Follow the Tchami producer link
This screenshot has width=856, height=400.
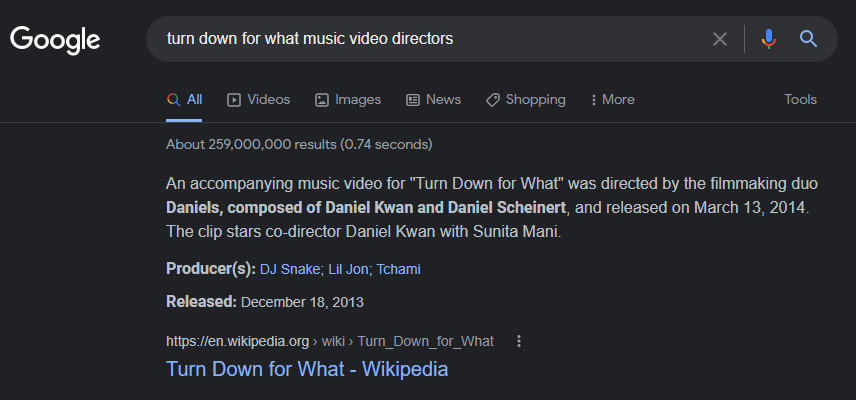(x=398, y=269)
